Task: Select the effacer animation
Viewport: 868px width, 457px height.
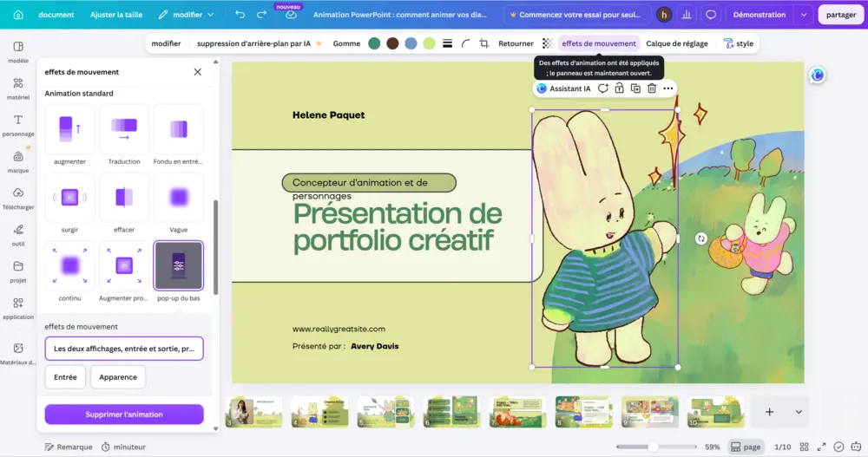Action: point(124,198)
